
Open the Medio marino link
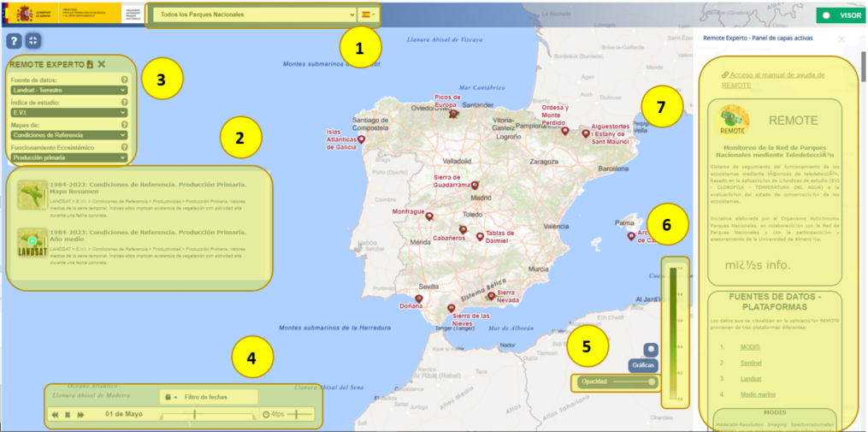click(758, 394)
